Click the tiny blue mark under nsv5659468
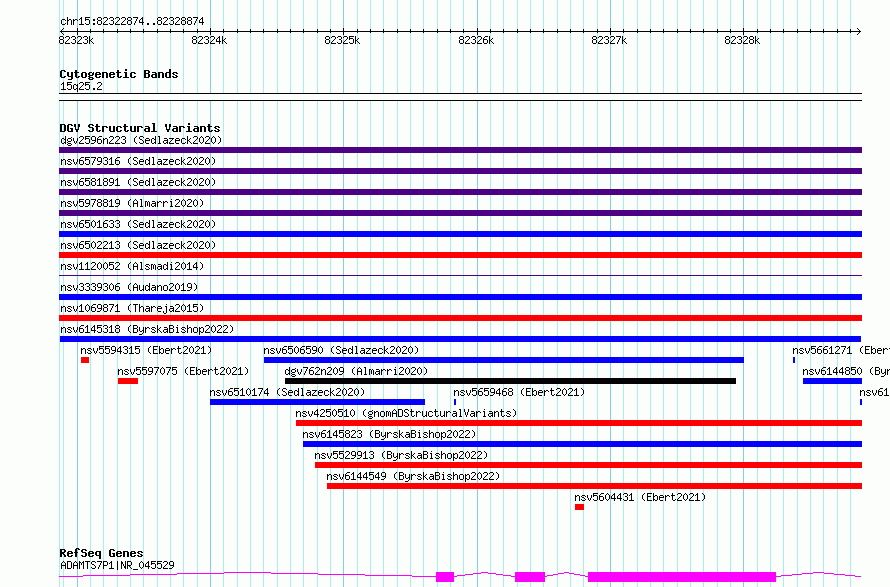Image resolution: width=890 pixels, height=587 pixels. (x=455, y=402)
